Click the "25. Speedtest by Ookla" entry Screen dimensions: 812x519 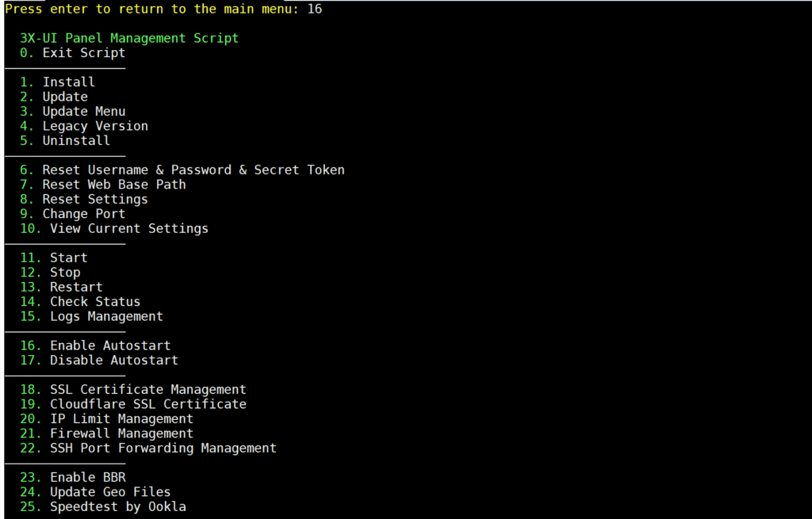[103, 507]
